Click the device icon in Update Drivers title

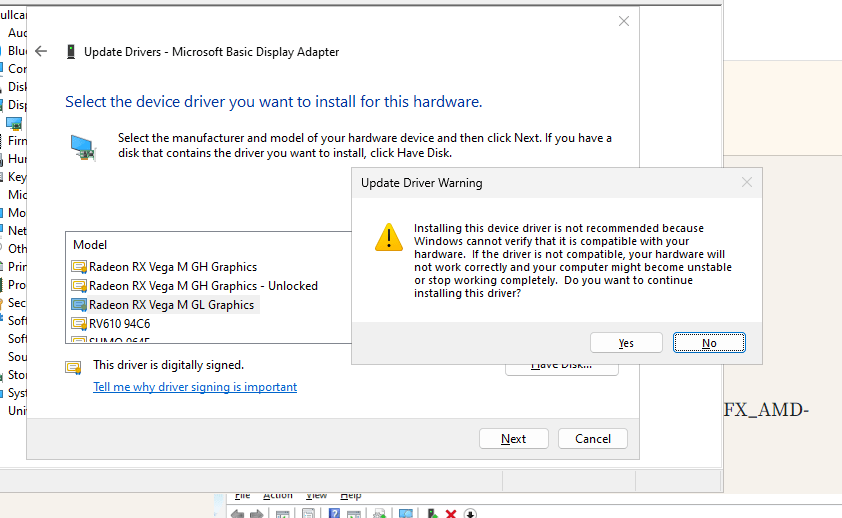click(70, 52)
